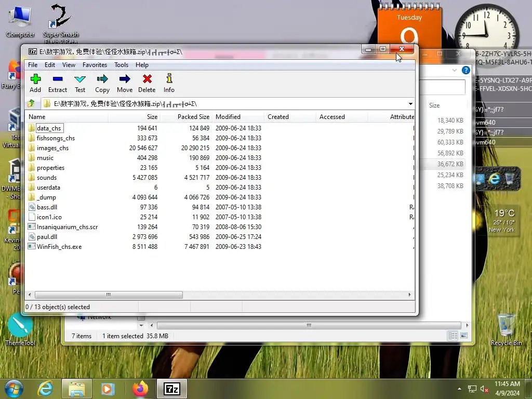The image size is (532, 399).
Task: Switch Explorer to details view icon
Action: tap(453, 336)
